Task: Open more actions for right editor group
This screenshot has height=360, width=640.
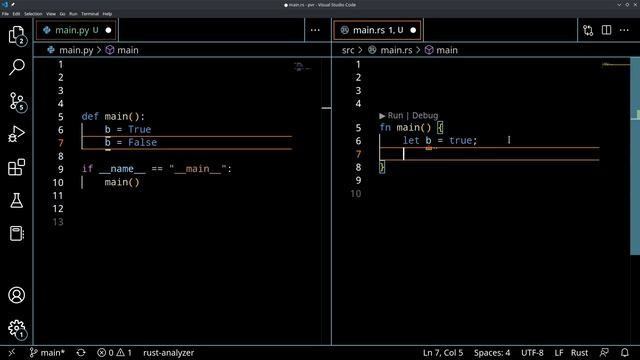Action: click(624, 30)
